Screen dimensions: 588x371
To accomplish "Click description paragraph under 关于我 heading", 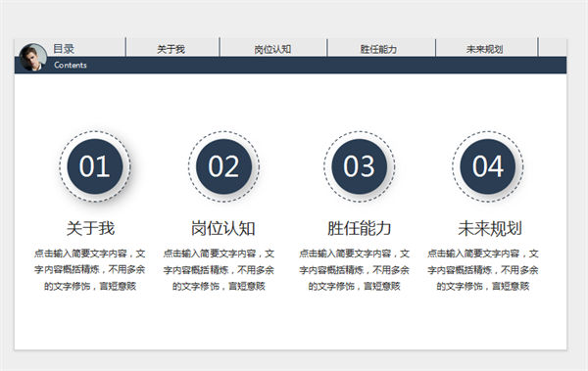I will (89, 270).
